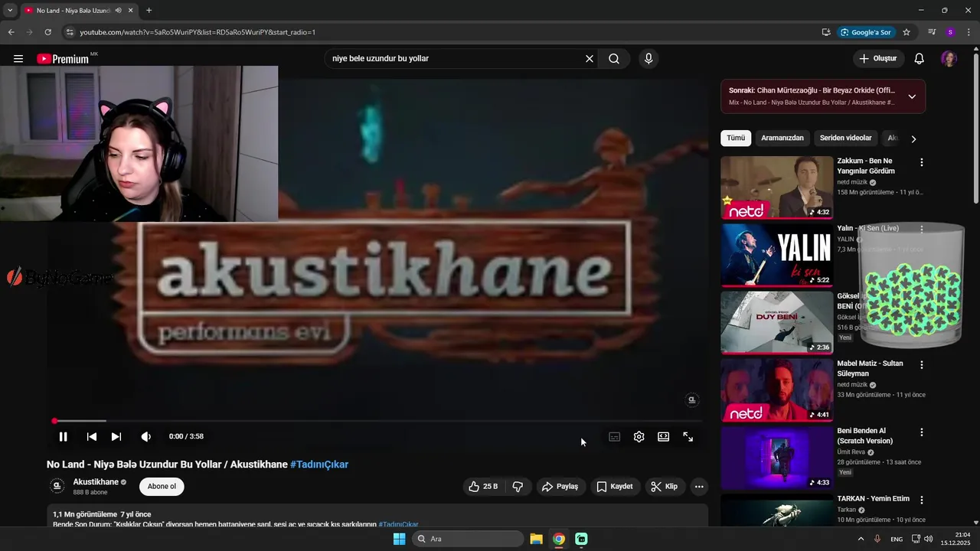Expand the Sonraki mix playlist panel
Image resolution: width=980 pixels, height=551 pixels.
click(x=912, y=96)
